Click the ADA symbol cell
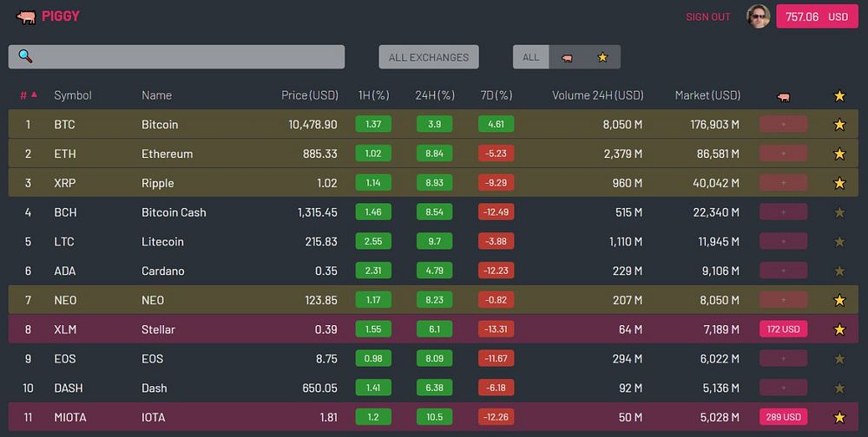 (x=65, y=271)
